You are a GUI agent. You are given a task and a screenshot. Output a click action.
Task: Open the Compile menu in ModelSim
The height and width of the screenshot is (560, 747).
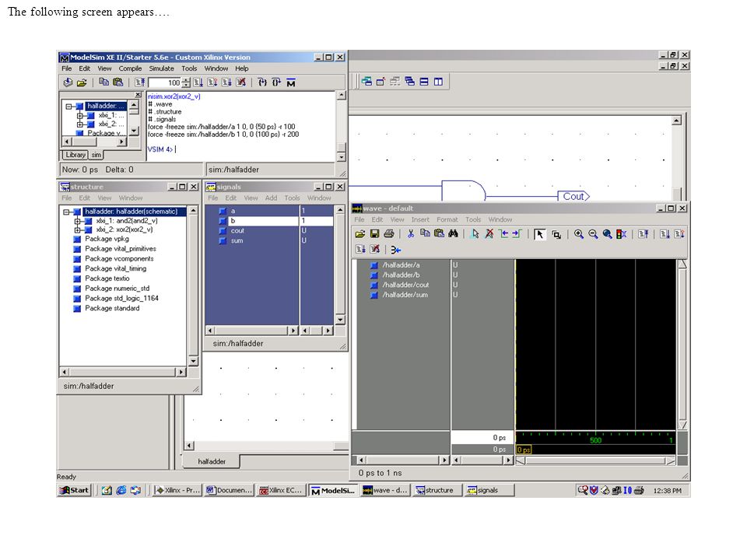(130, 68)
